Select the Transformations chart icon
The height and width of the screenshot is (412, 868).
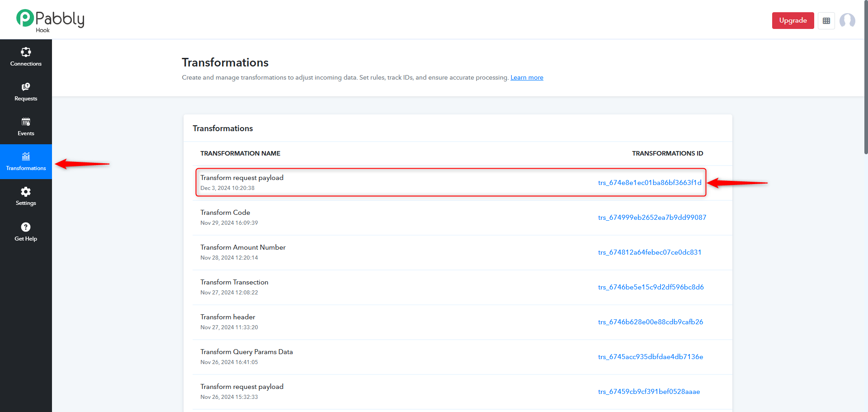point(26,156)
